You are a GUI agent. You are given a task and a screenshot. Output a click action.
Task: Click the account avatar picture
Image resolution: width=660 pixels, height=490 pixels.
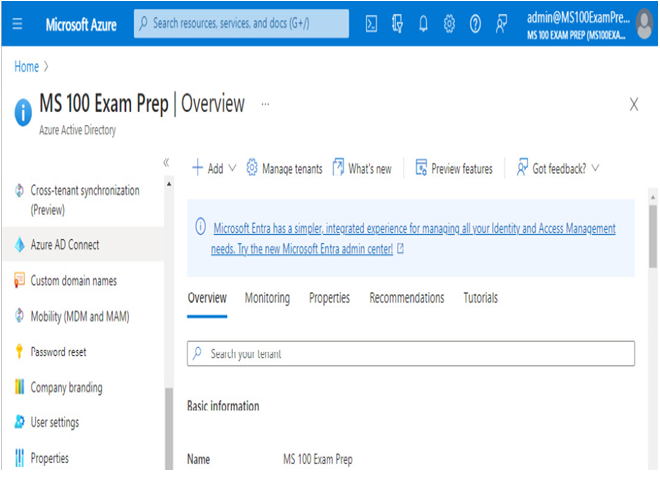coord(644,24)
